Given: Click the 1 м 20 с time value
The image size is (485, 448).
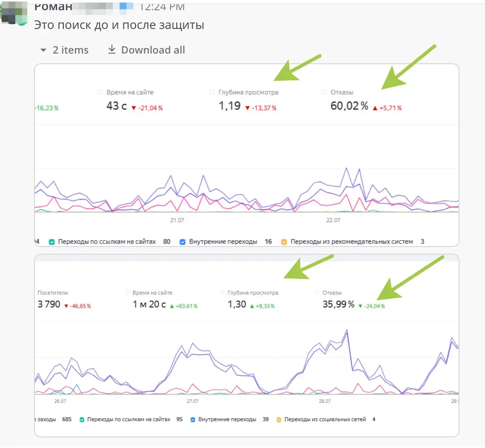Looking at the screenshot, I should tap(149, 304).
